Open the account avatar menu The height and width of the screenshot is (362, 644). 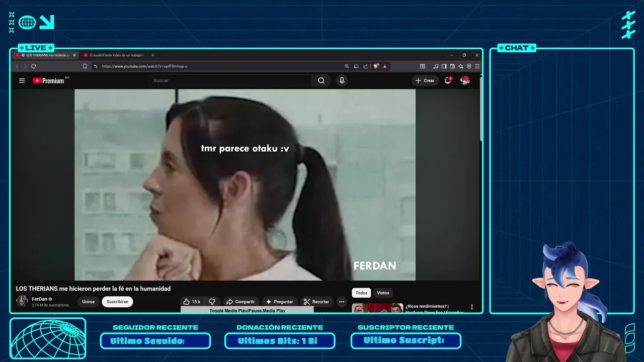click(465, 80)
